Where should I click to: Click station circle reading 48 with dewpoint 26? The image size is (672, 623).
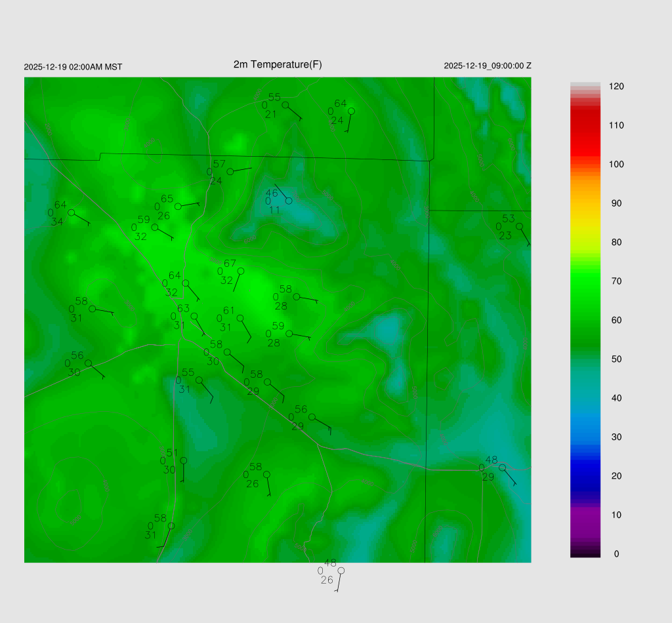click(x=341, y=571)
